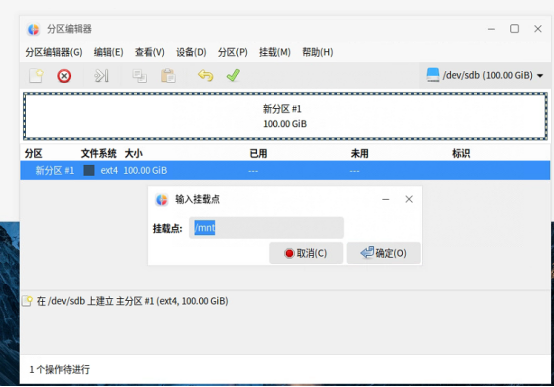
Task: Open the 编辑(E) menu
Action: coord(108,52)
